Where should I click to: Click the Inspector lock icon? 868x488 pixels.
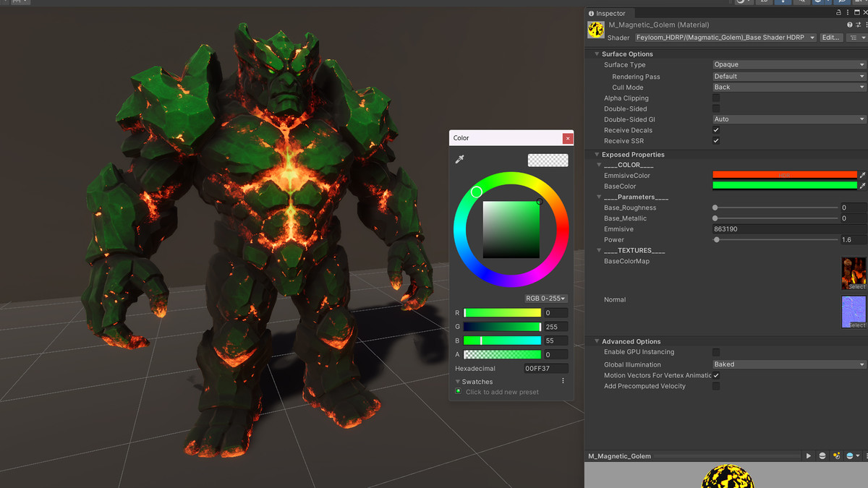(838, 12)
